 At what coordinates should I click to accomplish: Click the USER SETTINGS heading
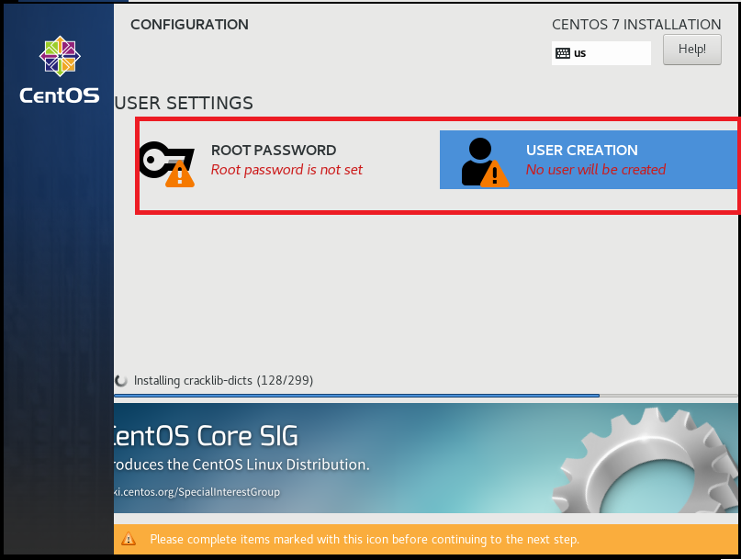[184, 103]
